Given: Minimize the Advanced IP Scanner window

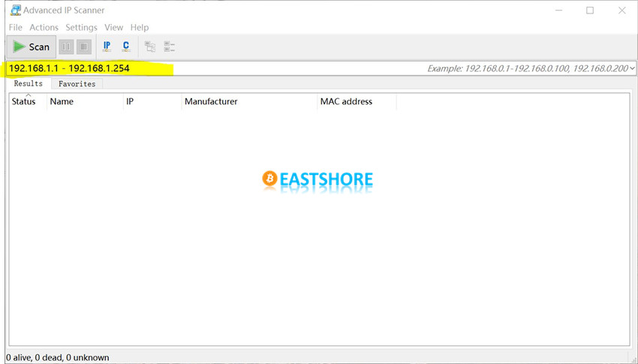Looking at the screenshot, I should click(559, 11).
